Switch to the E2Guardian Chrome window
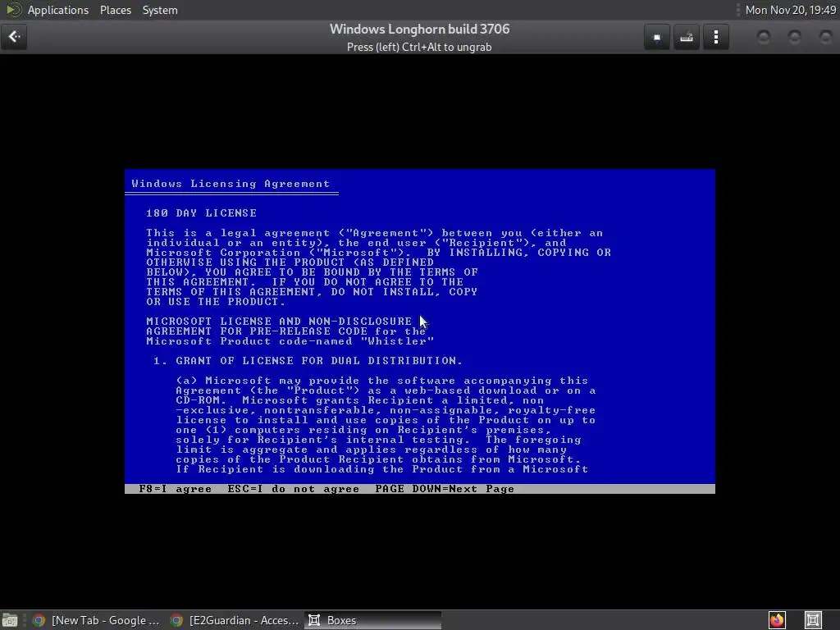This screenshot has height=630, width=840. 235,620
